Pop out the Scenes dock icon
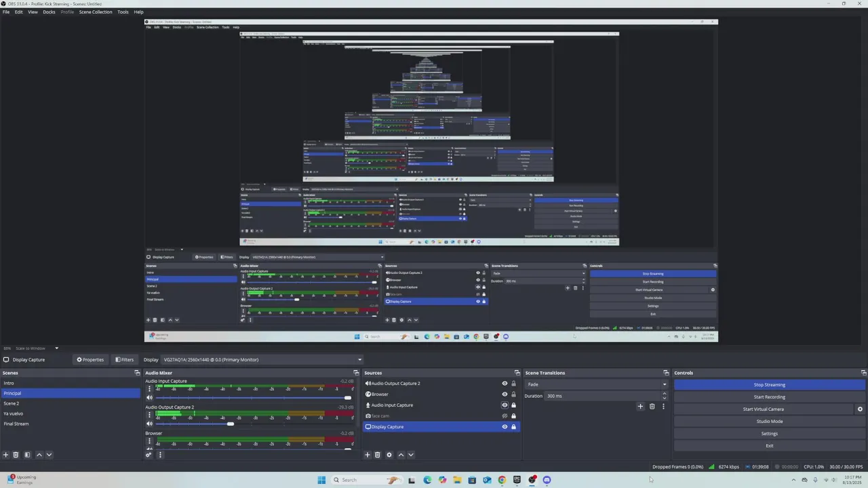 point(137,373)
